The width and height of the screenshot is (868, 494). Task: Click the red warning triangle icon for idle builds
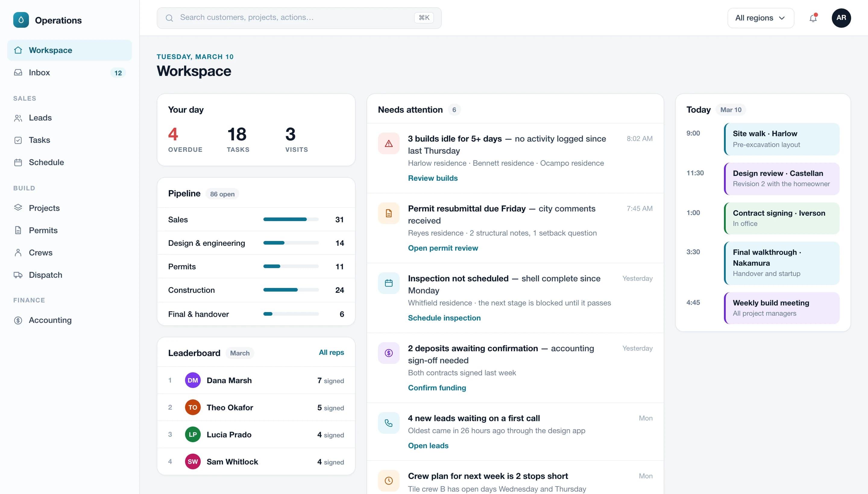[x=389, y=143]
